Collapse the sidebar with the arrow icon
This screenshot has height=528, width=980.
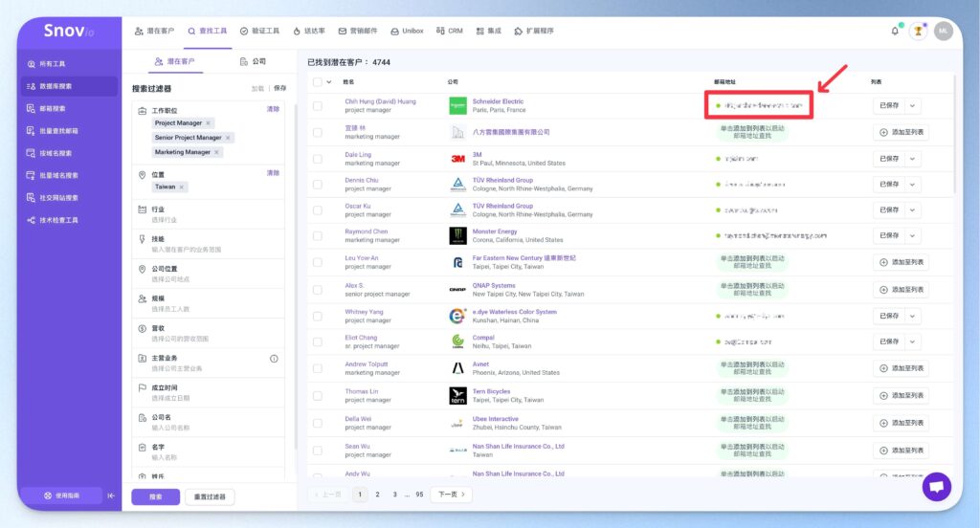(111, 495)
